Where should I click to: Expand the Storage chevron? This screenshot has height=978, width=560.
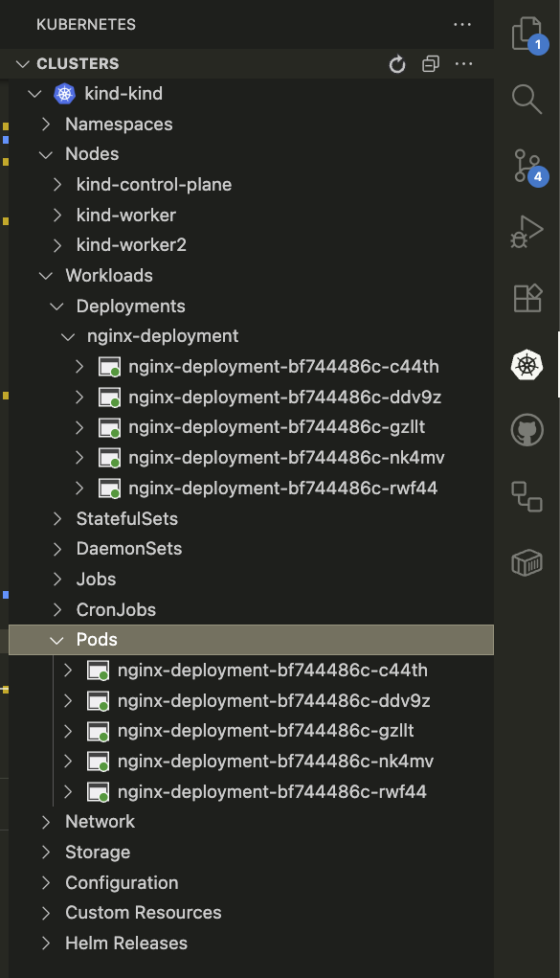pos(46,853)
